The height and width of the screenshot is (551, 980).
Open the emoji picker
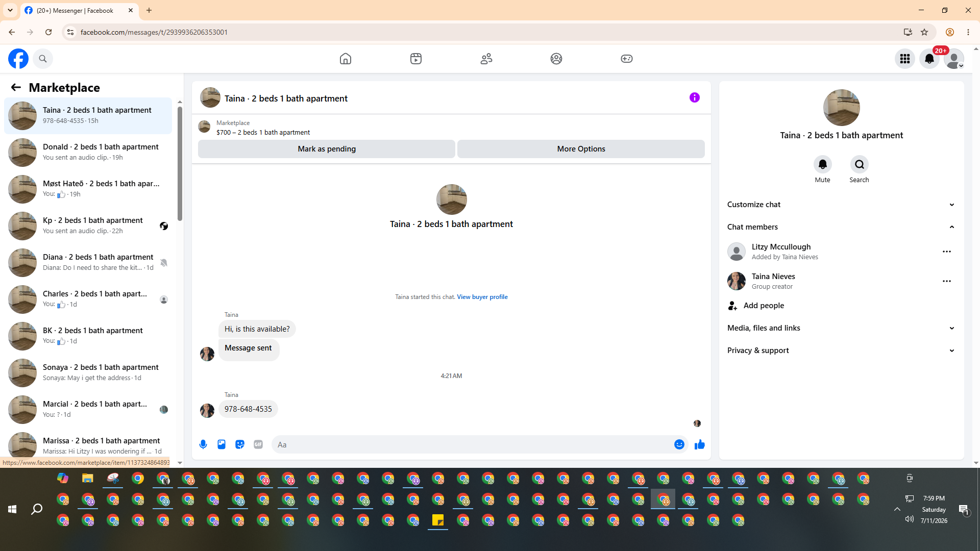(679, 444)
